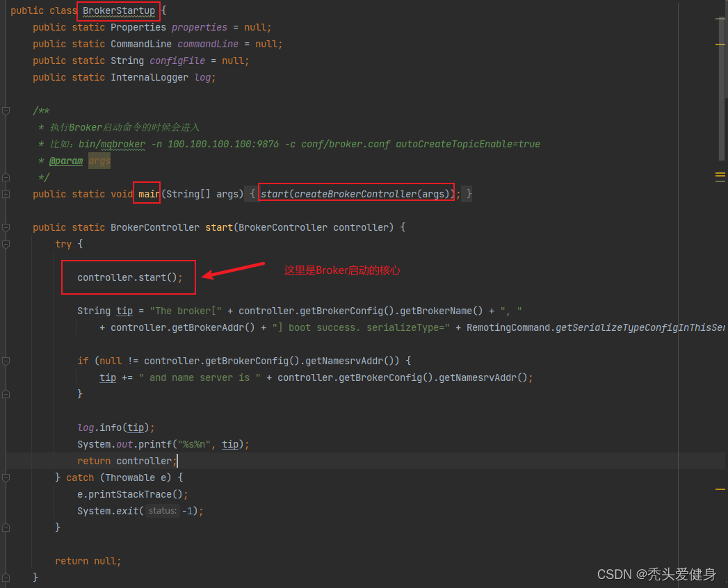The height and width of the screenshot is (588, 728).
Task: Click the fold end marker at the start method's closing brace
Action: tap(6, 578)
